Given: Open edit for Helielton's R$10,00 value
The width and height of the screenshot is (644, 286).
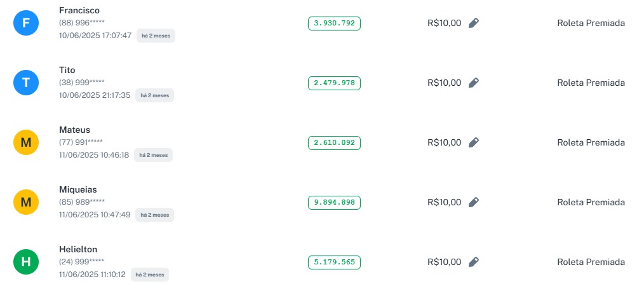Looking at the screenshot, I should pos(473,262).
